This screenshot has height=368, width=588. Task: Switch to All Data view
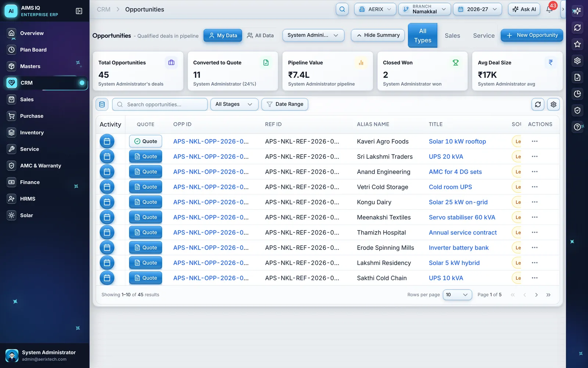click(260, 35)
